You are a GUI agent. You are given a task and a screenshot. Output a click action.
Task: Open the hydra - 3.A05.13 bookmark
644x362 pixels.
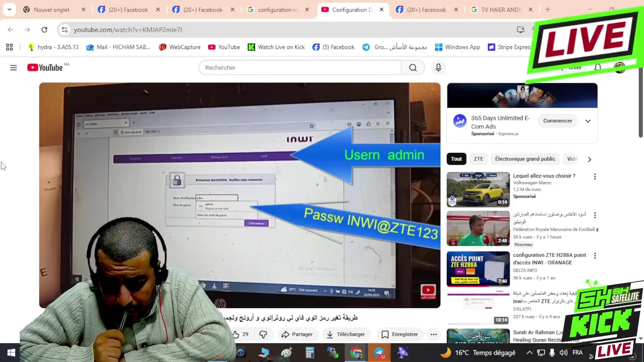(x=53, y=47)
